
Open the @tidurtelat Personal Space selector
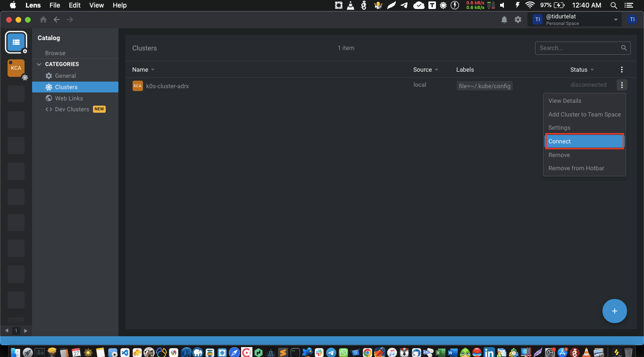point(575,19)
